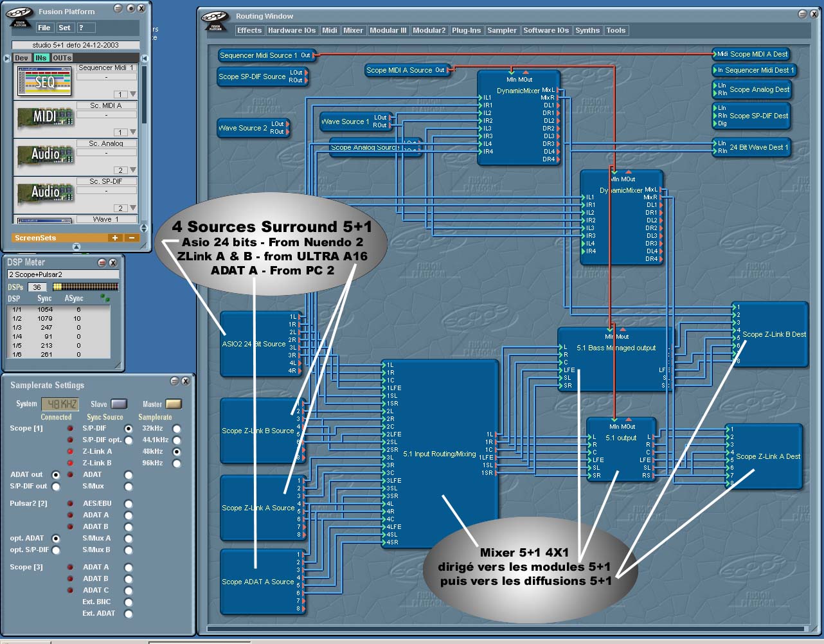The width and height of the screenshot is (824, 644).
Task: Open the Synths menu
Action: coord(587,30)
